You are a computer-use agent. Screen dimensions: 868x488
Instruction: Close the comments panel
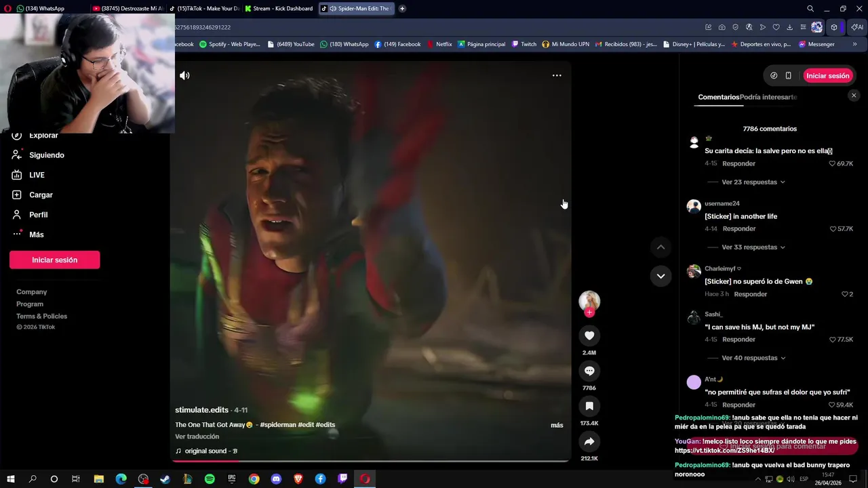tap(854, 96)
